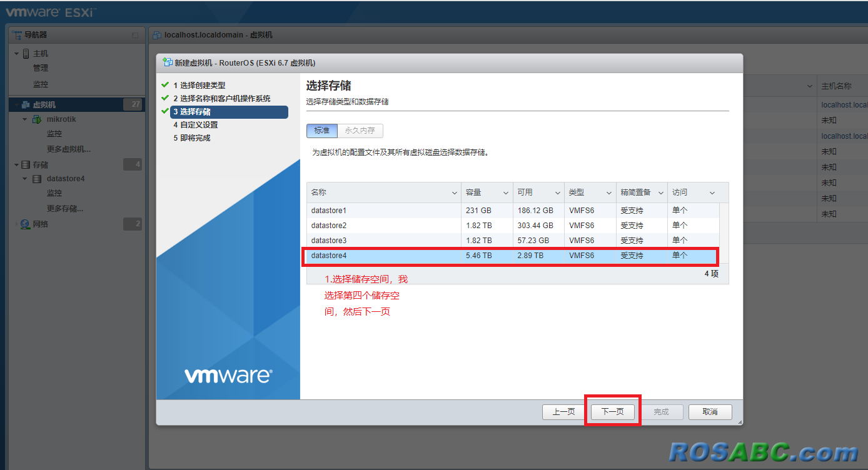
Task: Open the 名称 column dropdown arrow
Action: coord(455,193)
